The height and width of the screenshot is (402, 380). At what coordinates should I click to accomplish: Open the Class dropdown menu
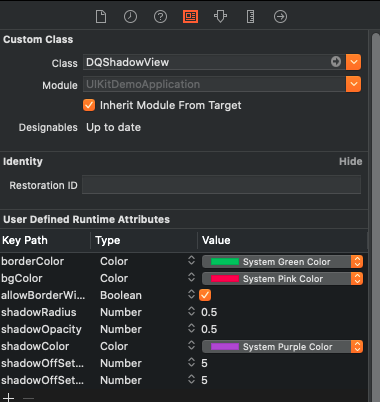pos(353,62)
